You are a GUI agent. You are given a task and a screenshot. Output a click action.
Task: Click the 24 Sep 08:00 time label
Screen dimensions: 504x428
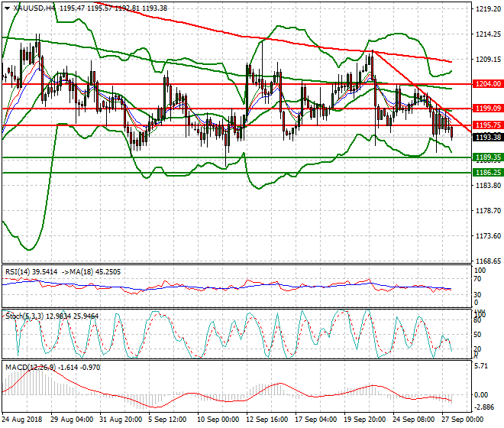point(414,420)
